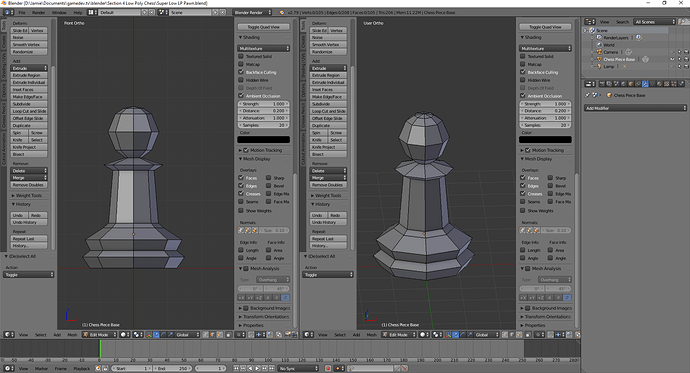Enable Hidden Wire in left properties panel

(241, 80)
